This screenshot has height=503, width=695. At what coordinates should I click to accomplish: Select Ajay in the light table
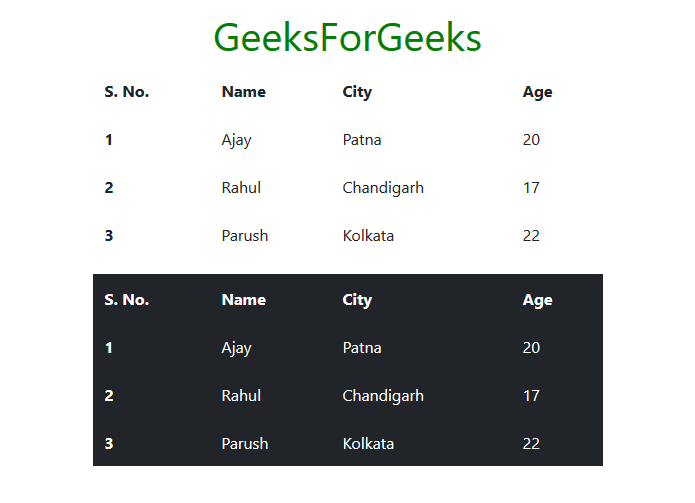pos(236,140)
